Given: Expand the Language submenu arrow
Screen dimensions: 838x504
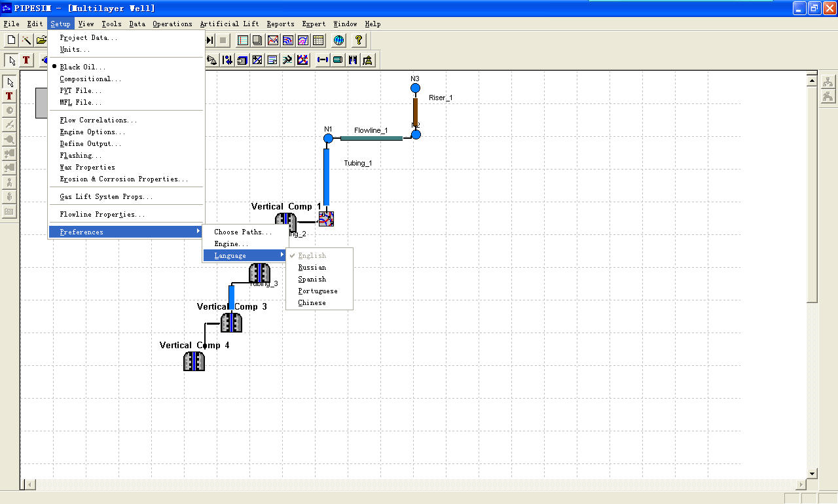Looking at the screenshot, I should tap(282, 255).
